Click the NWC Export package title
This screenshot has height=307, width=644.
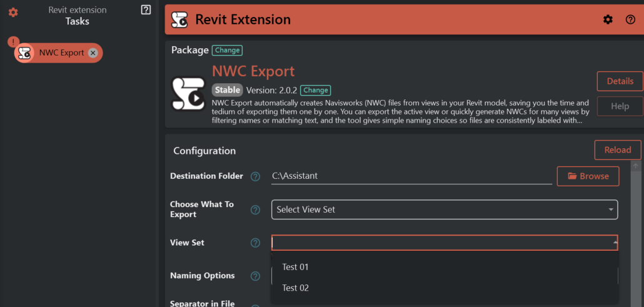point(253,71)
